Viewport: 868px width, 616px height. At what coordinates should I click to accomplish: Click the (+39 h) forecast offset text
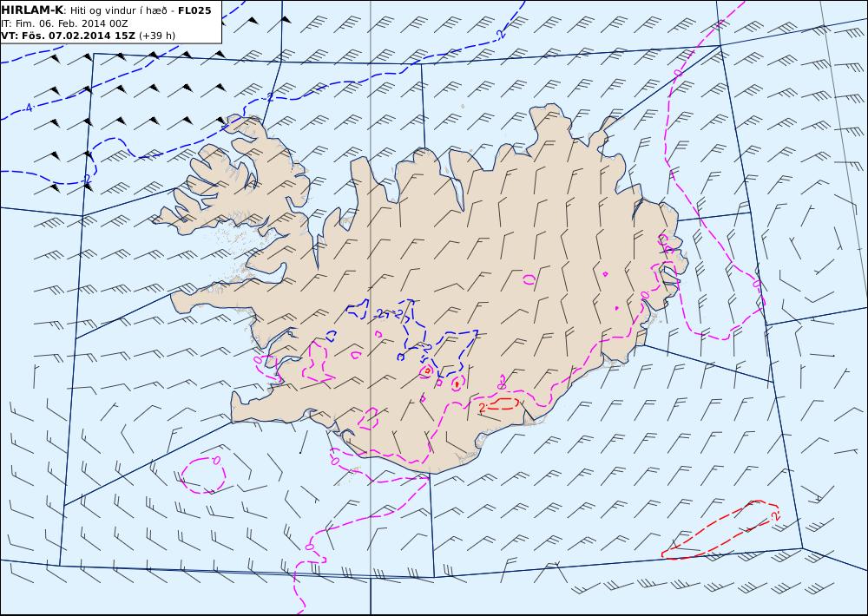(x=156, y=36)
